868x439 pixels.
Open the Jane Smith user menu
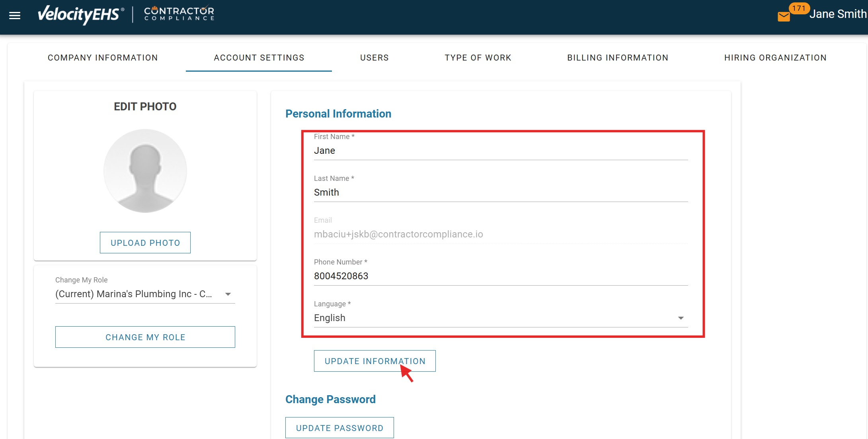coord(838,14)
